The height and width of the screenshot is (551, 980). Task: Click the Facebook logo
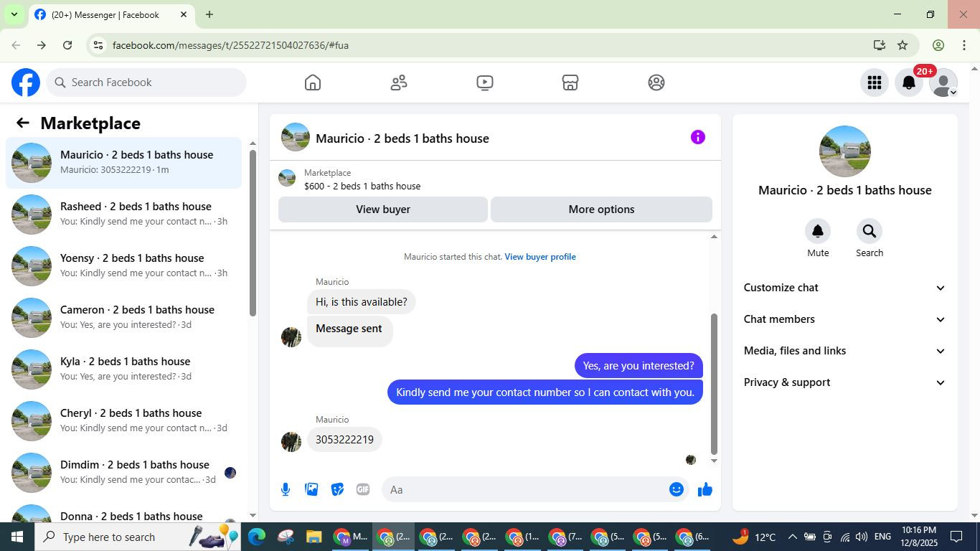click(26, 83)
